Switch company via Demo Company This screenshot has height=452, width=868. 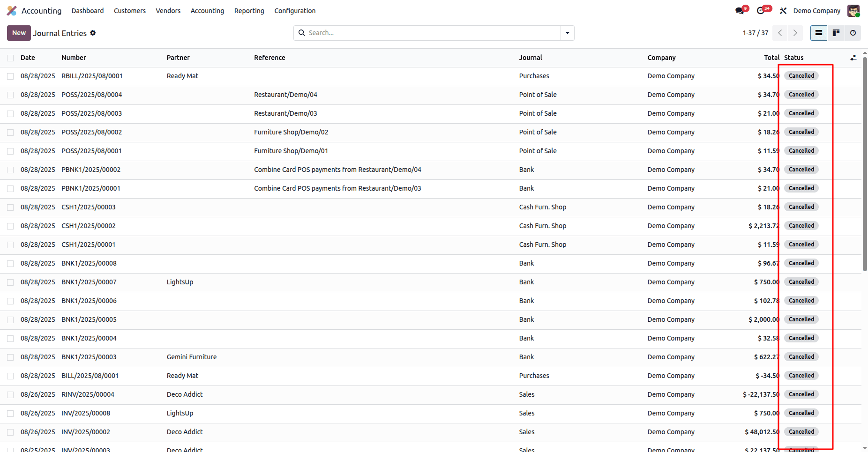(x=816, y=11)
